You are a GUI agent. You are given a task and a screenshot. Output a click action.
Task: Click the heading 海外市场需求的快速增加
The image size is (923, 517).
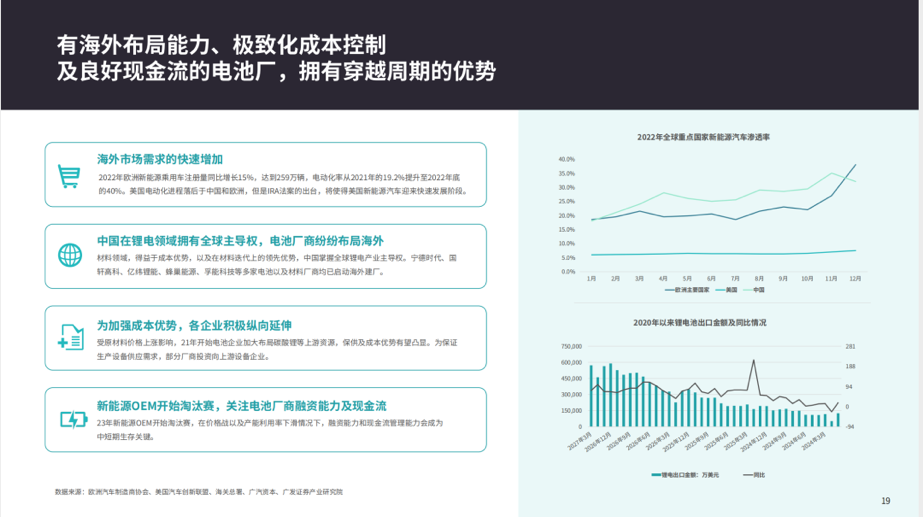[159, 160]
